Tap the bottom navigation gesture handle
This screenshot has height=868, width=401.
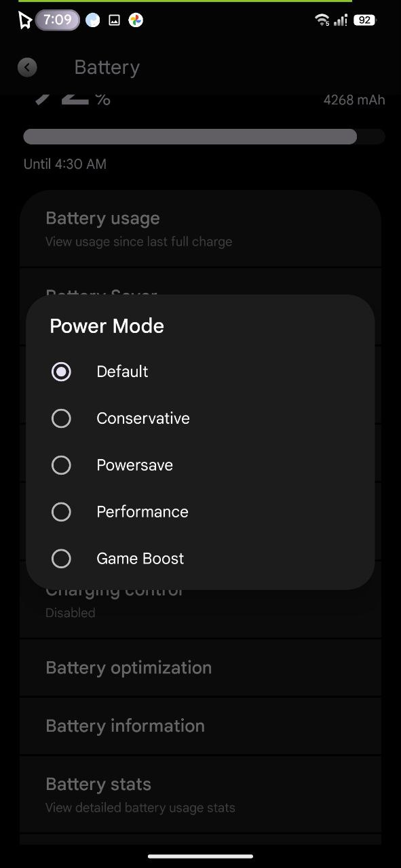point(200,856)
